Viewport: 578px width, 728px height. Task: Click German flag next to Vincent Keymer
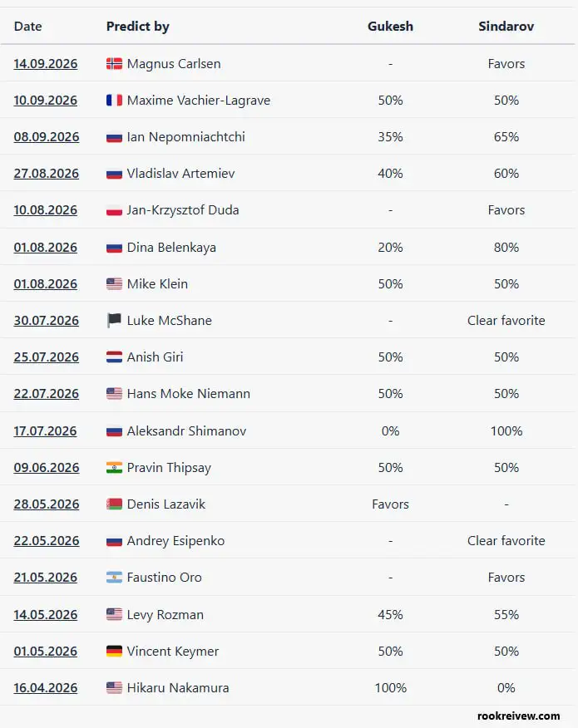click(114, 652)
